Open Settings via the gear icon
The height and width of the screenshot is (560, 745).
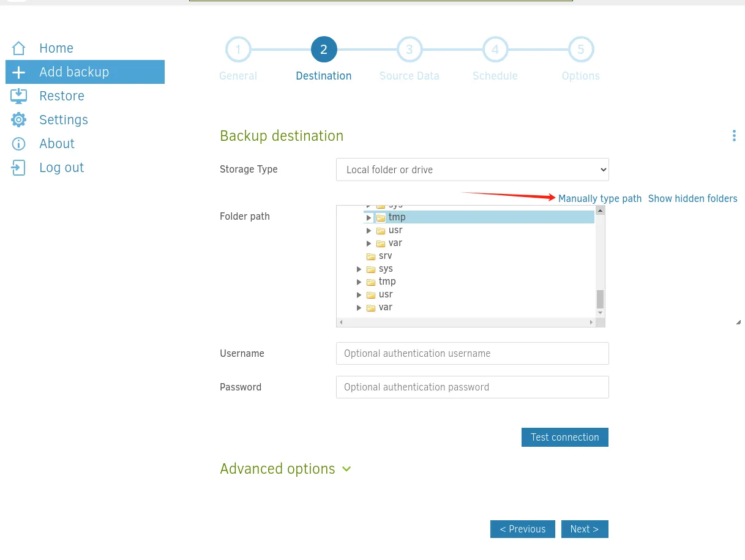click(19, 120)
